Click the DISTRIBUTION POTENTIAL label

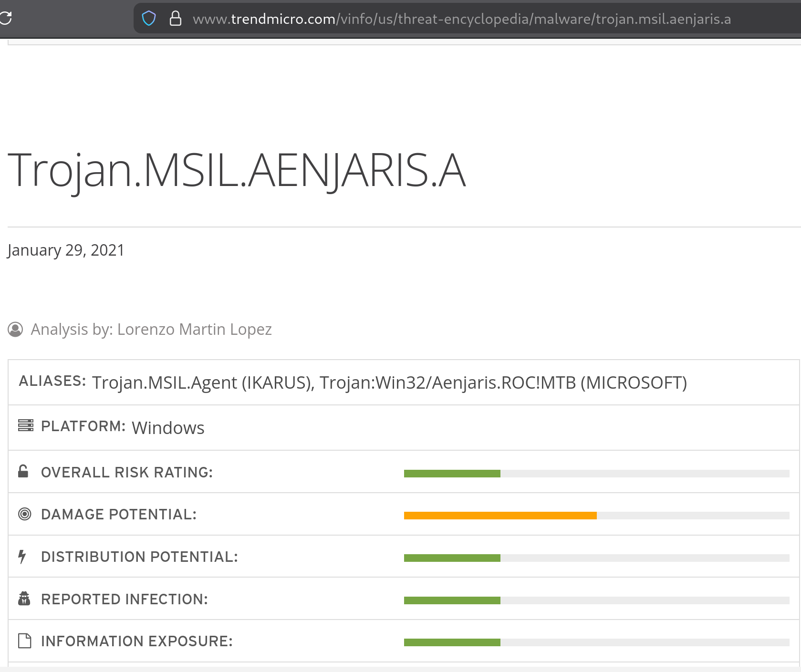click(139, 557)
